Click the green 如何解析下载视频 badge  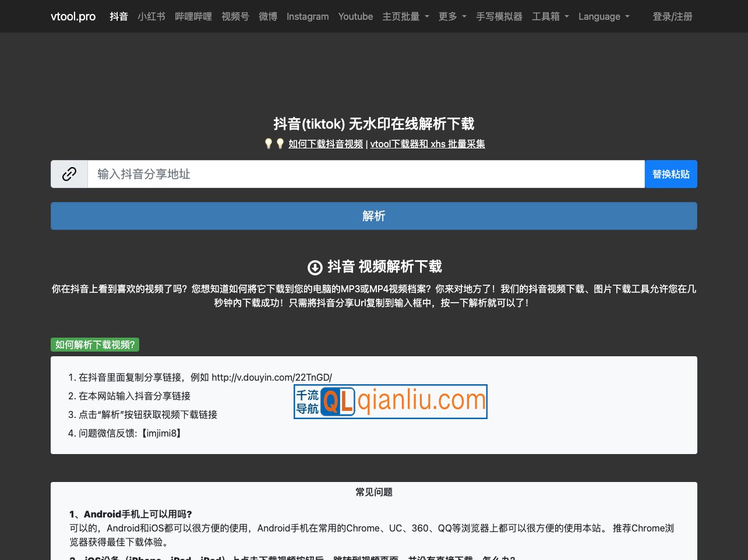94,345
